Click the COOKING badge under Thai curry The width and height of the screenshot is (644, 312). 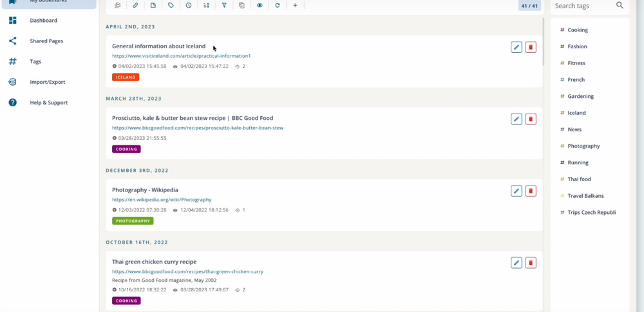(126, 301)
